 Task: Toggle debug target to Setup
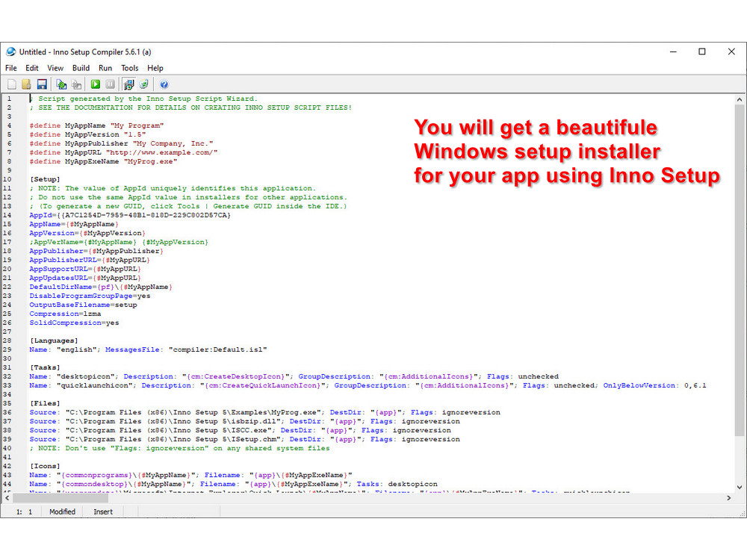(x=128, y=84)
